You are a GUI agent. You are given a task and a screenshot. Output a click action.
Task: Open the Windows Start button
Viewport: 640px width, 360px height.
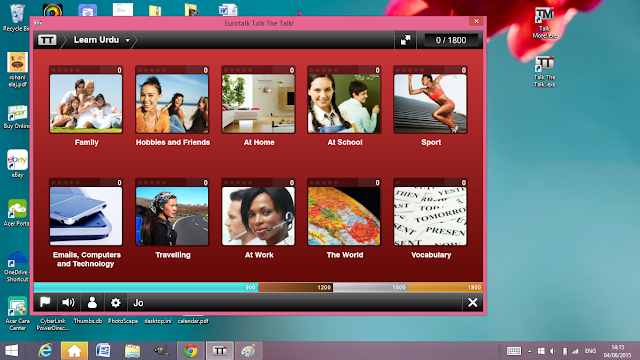[x=11, y=351]
